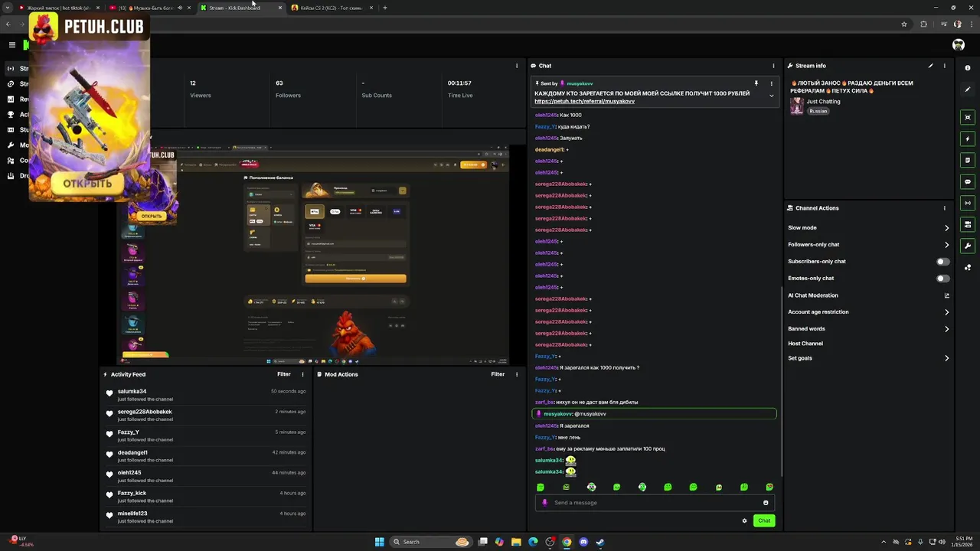980x551 pixels.
Task: Toggle the camera widget in the right toolbar
Action: point(968,224)
